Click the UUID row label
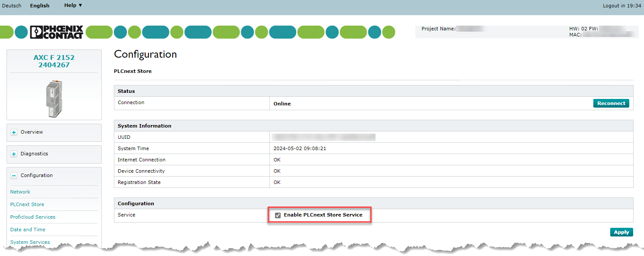 pyautogui.click(x=124, y=137)
